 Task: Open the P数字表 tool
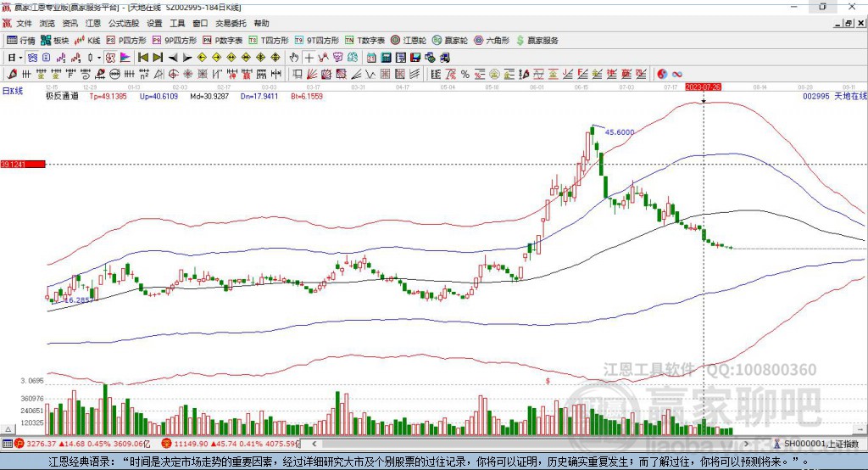223,41
